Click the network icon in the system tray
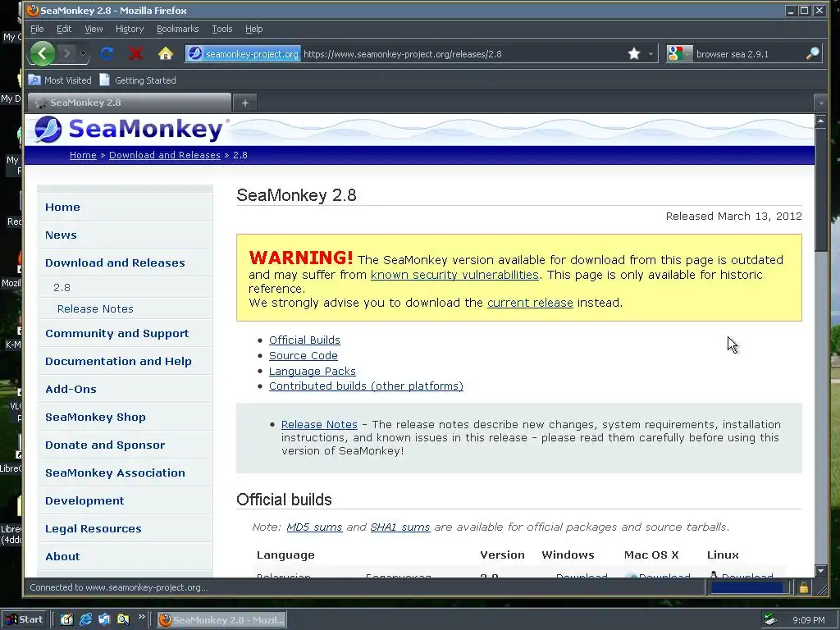The height and width of the screenshot is (630, 840). (769, 620)
